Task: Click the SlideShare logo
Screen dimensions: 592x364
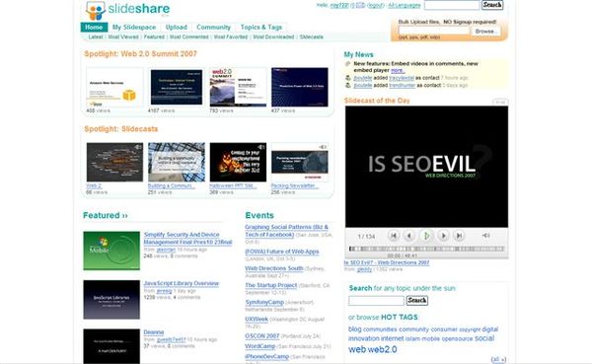Action: point(127,10)
